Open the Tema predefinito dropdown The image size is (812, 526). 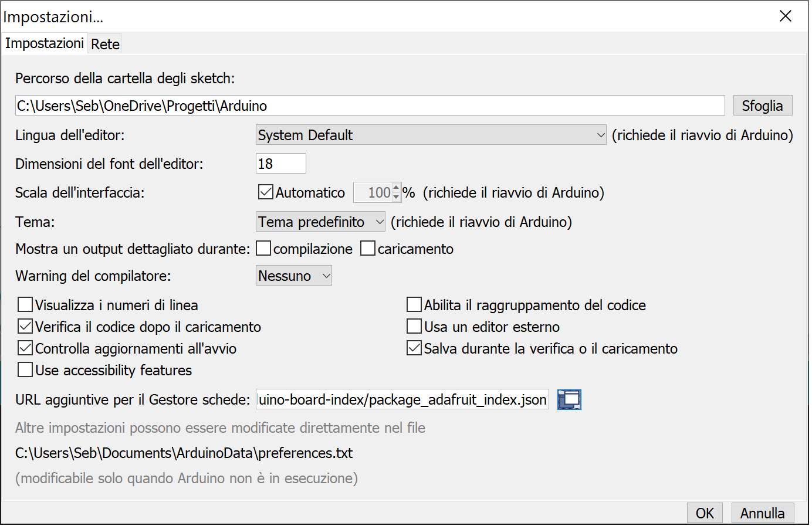pyautogui.click(x=320, y=222)
